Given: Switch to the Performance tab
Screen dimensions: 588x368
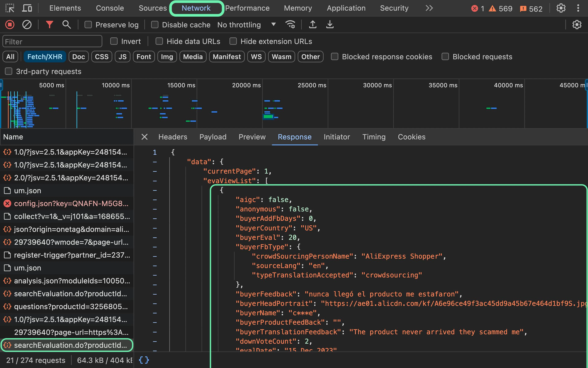Looking at the screenshot, I should coord(247,8).
